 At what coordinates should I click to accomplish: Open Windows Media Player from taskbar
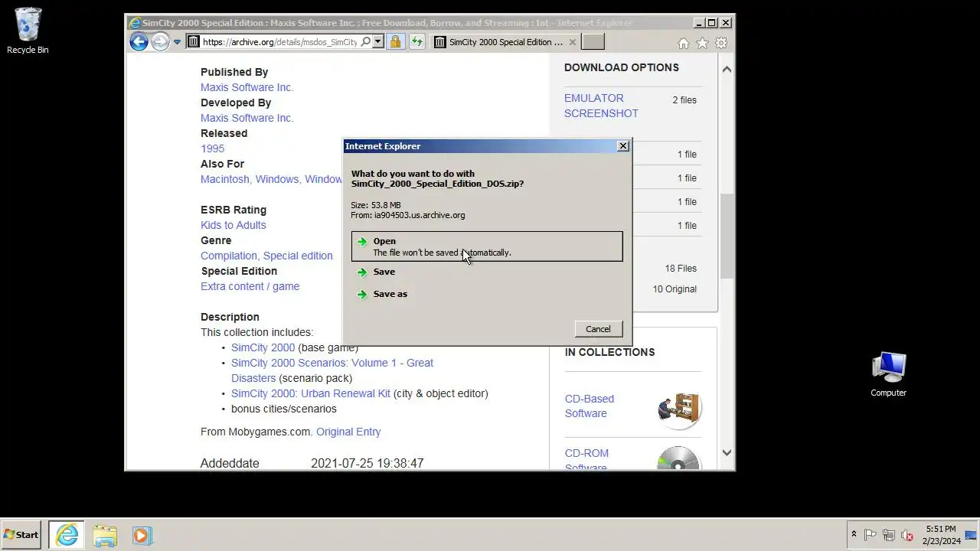(141, 535)
